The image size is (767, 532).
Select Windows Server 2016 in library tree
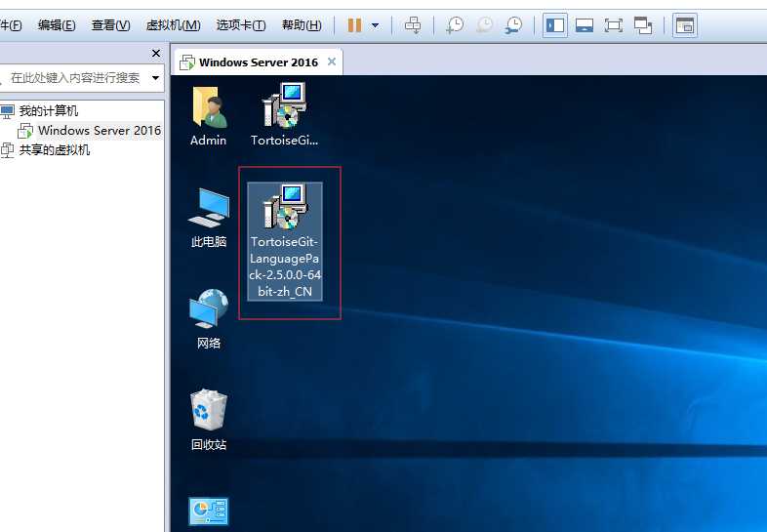point(100,130)
